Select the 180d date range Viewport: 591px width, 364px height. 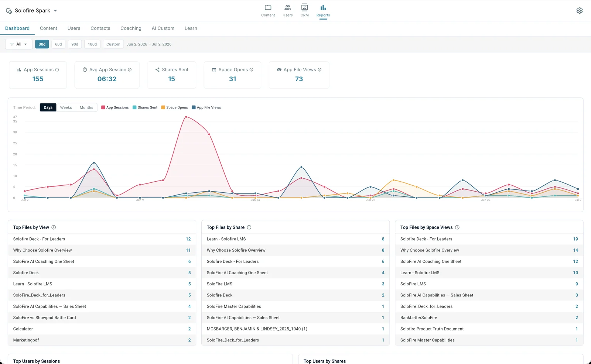pos(92,44)
